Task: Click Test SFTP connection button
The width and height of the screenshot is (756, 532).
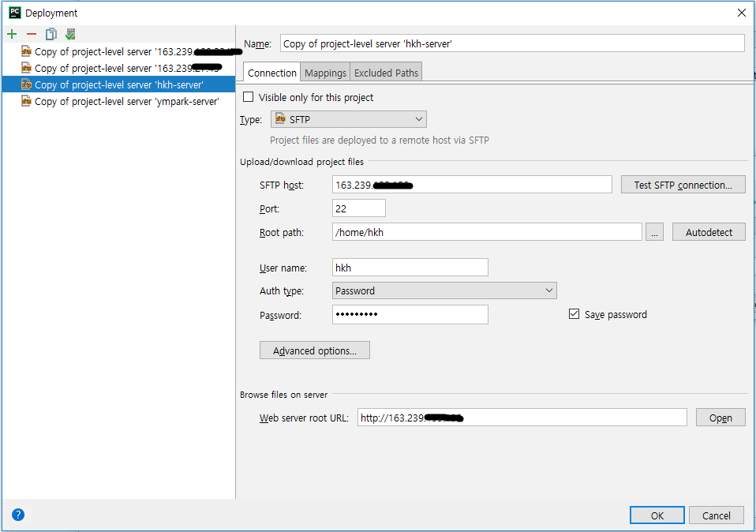Action: pos(683,185)
